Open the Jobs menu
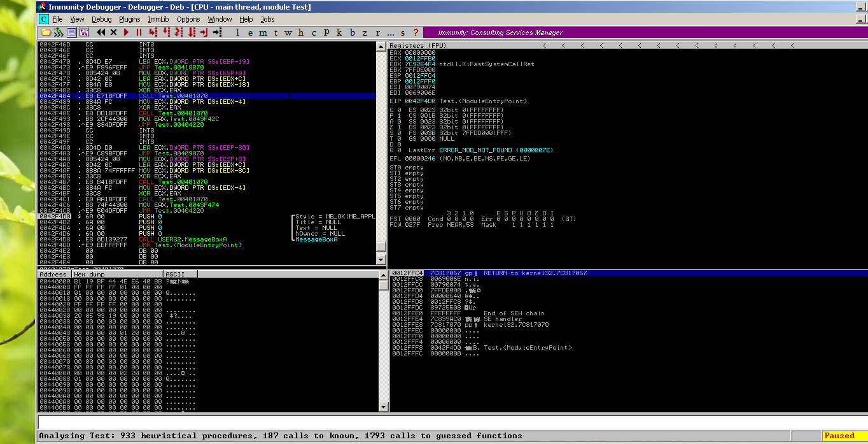This screenshot has height=444, width=868. (x=268, y=20)
